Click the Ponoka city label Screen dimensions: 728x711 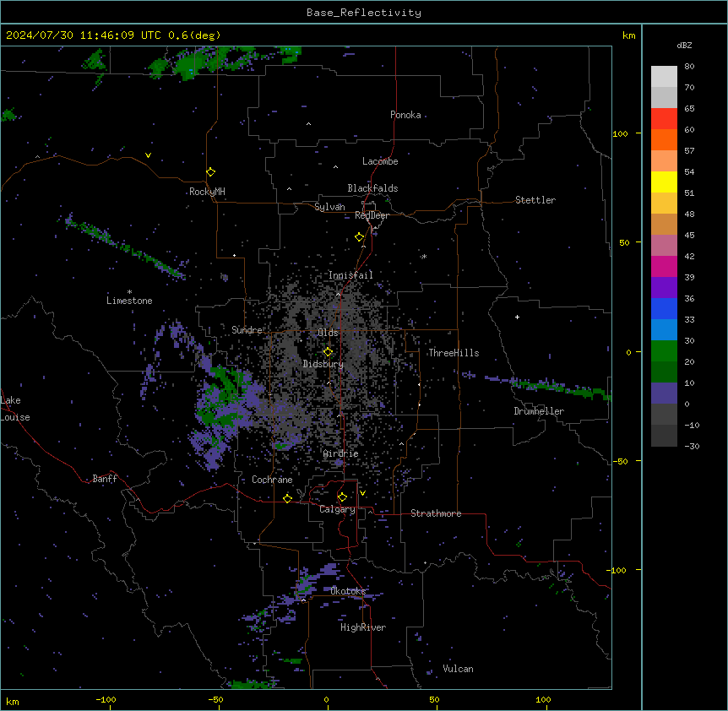coord(405,115)
